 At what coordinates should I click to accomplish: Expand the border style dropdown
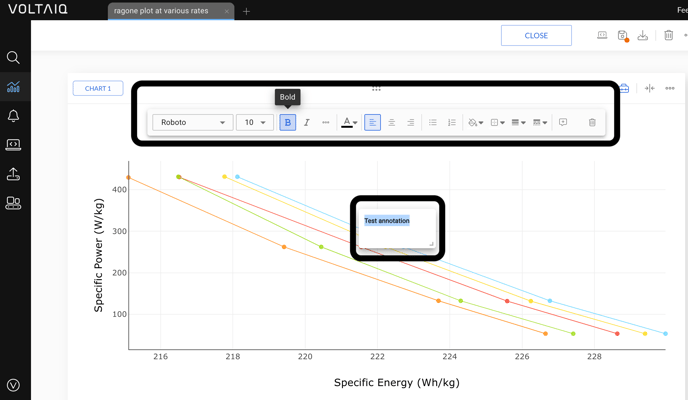tap(517, 123)
